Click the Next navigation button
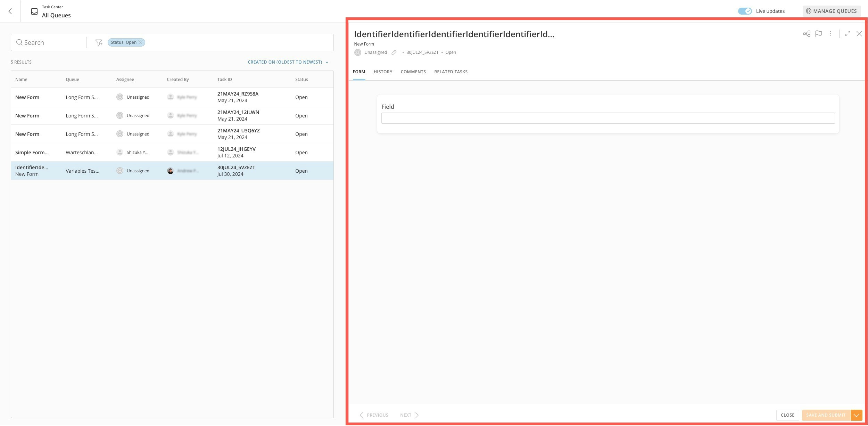868x426 pixels. 409,415
